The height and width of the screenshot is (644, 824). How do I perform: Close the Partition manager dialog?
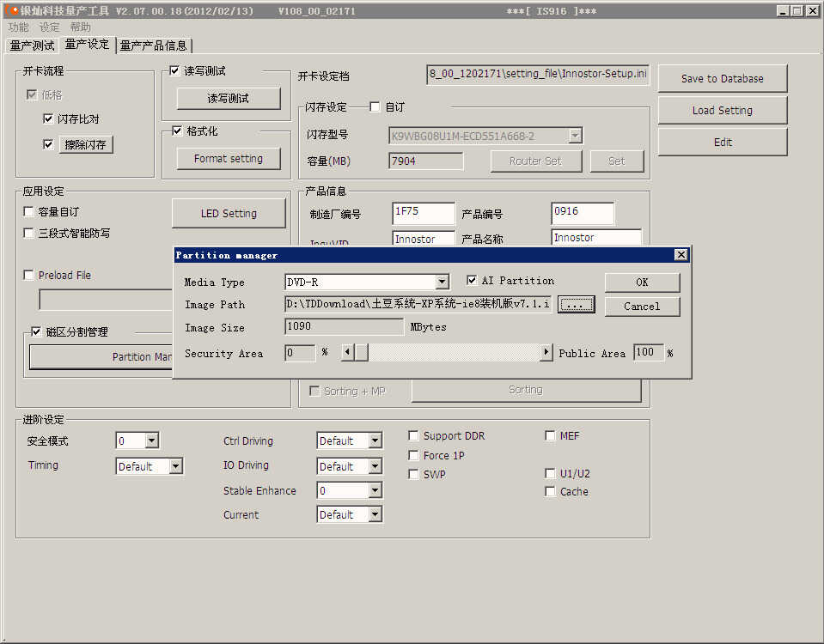681,255
